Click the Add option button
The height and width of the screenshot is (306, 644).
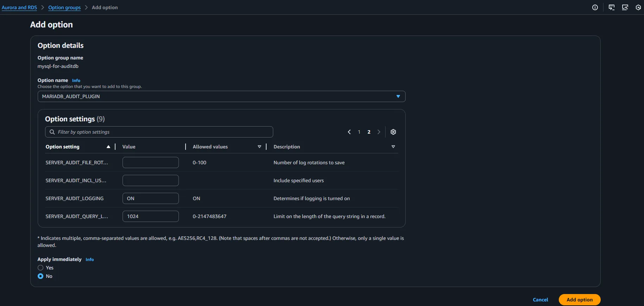pyautogui.click(x=579, y=300)
